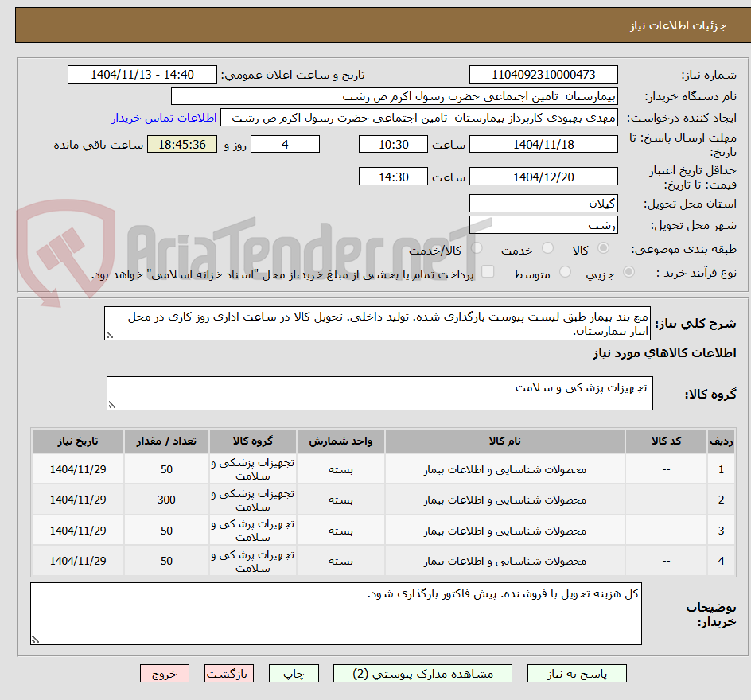The image size is (751, 700).
Task: Click the unit 'بسته' in row 4
Action: [x=340, y=561]
